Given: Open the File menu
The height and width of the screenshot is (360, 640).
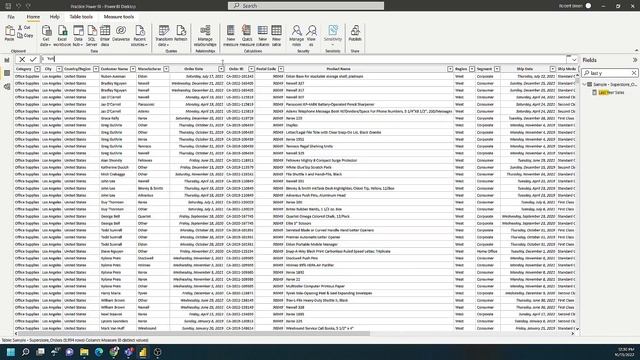Looking at the screenshot, I should [x=11, y=17].
